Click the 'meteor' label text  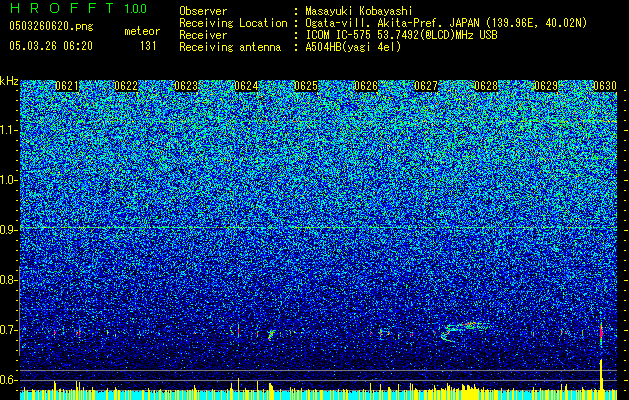142,31
